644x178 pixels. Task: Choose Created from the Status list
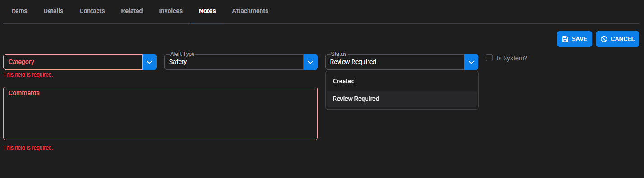(x=402, y=82)
